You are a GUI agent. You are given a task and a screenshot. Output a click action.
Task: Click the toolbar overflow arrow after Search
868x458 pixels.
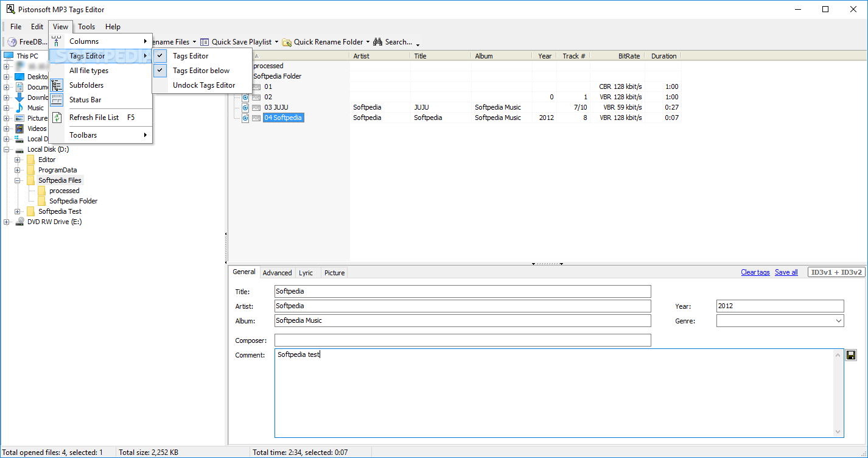418,43
